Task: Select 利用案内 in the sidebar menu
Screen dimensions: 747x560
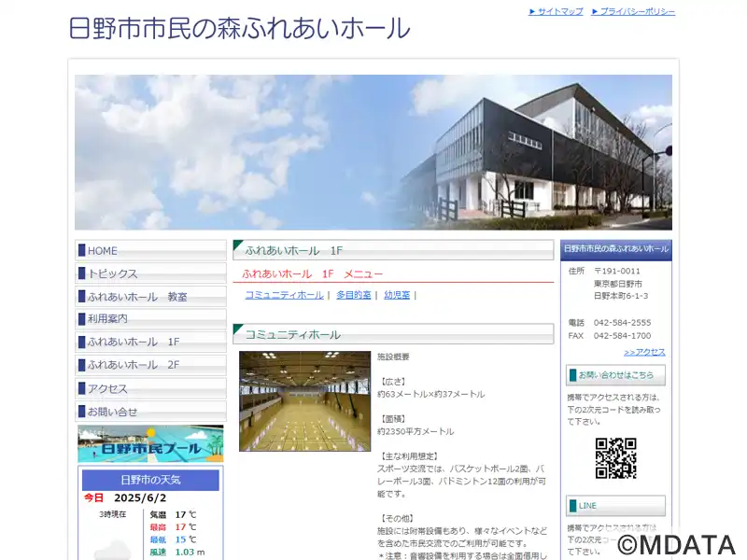Action: tap(150, 318)
